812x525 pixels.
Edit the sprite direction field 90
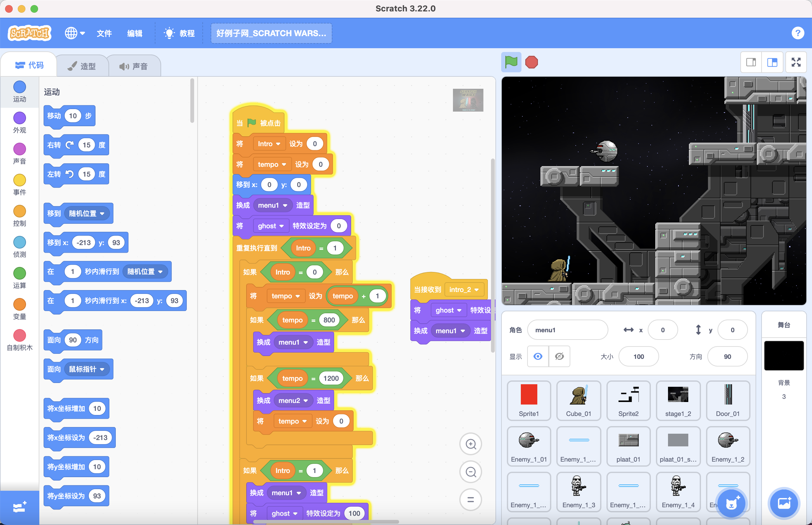pos(727,356)
